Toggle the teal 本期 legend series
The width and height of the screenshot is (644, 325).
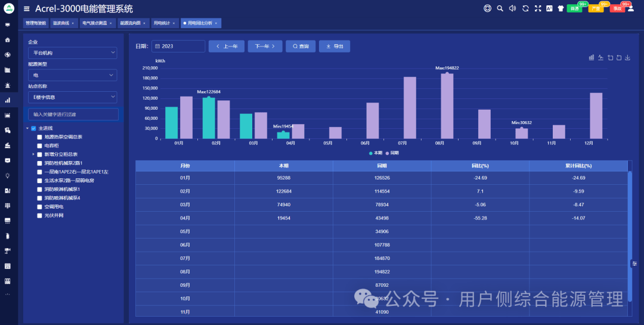click(x=376, y=153)
